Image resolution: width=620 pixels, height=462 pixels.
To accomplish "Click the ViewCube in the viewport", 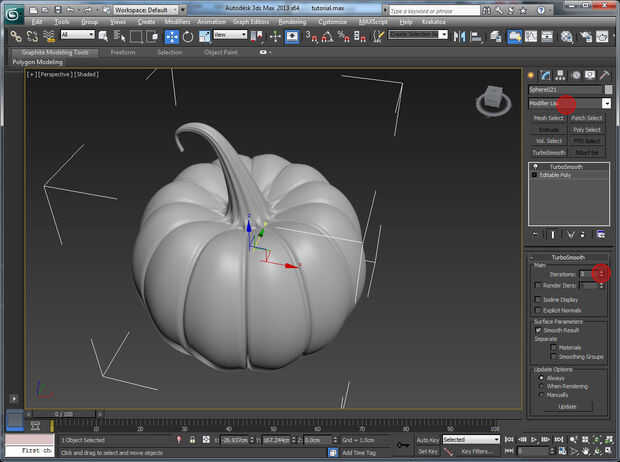I will tap(493, 98).
